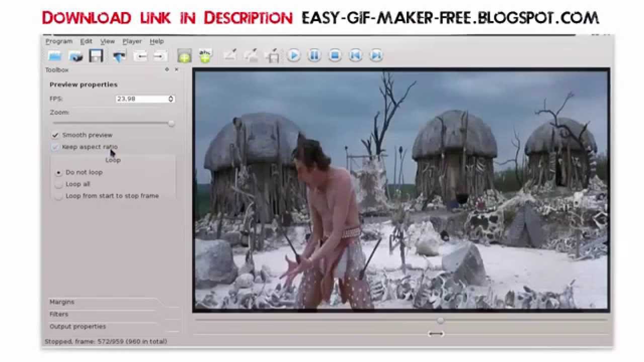Select the Loop all option
This screenshot has width=644, height=362.
(59, 185)
